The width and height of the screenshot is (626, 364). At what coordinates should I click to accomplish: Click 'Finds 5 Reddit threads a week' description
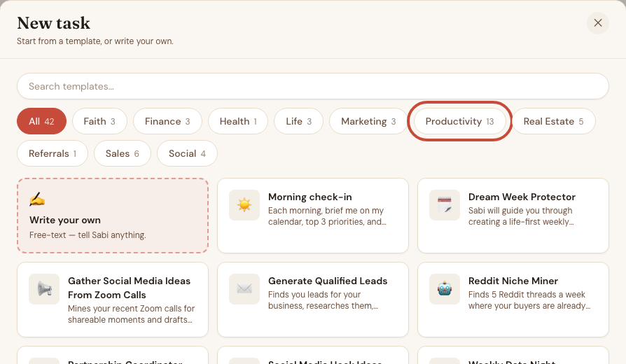(x=529, y=300)
